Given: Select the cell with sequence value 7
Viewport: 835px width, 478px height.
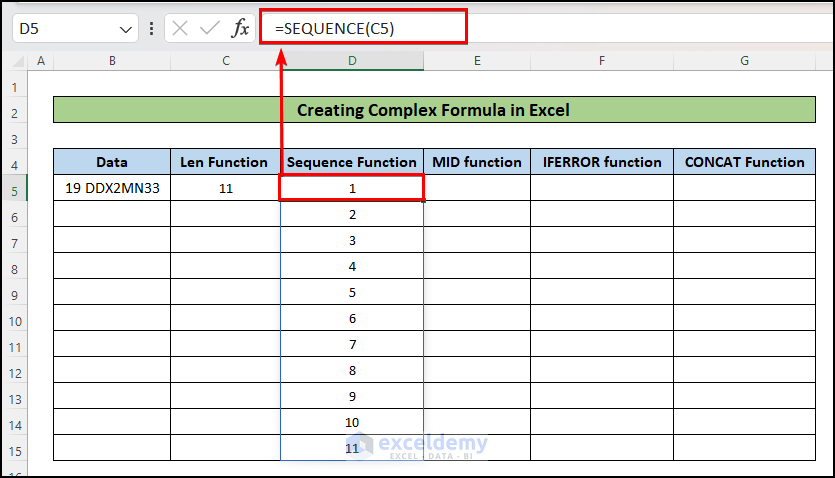Looking at the screenshot, I should point(352,345).
